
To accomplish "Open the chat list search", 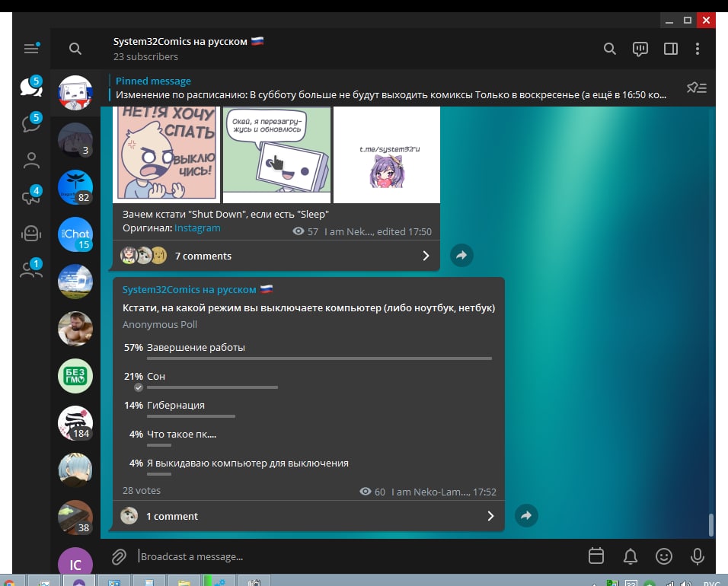I will (x=75, y=49).
